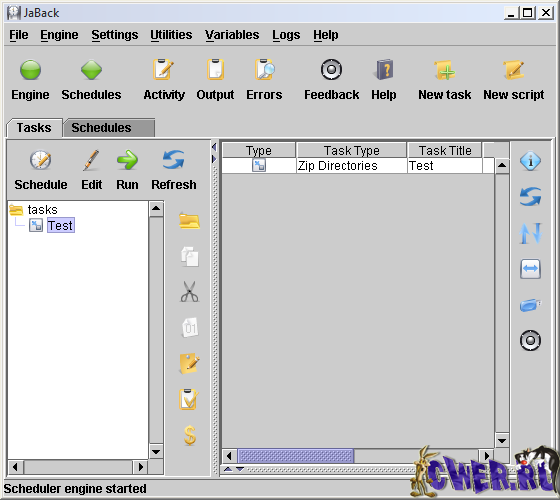Open the Variables menu
The height and width of the screenshot is (500, 560).
(232, 35)
